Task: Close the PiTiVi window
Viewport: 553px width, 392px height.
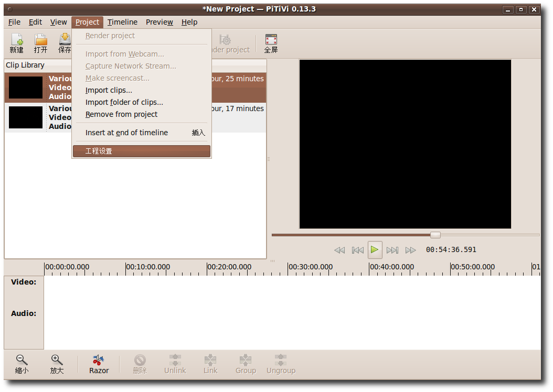Action: pyautogui.click(x=534, y=9)
